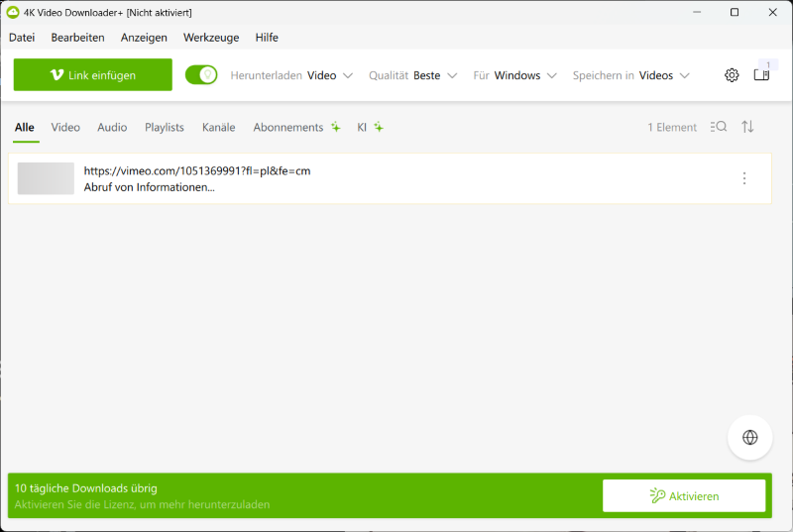Open the Hilfe menu
The image size is (793, 532).
click(267, 38)
